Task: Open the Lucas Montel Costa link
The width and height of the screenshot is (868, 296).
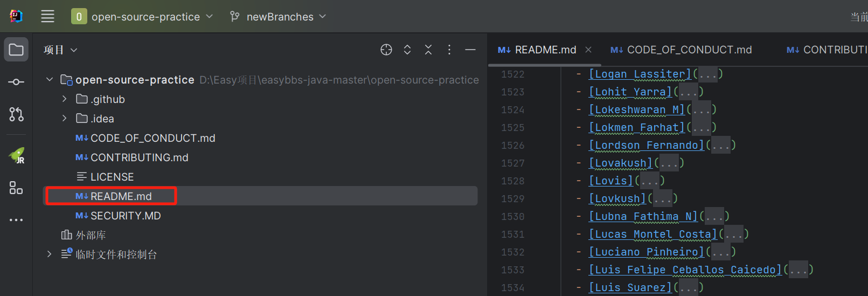Action: tap(652, 235)
